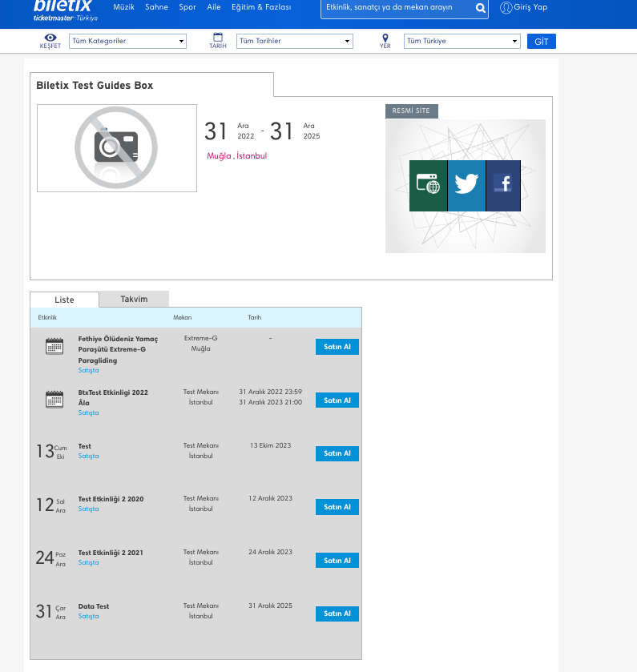Image resolution: width=637 pixels, height=672 pixels.
Task: Click Satın Al for Test Etkinliği 2 2020
Action: (337, 507)
